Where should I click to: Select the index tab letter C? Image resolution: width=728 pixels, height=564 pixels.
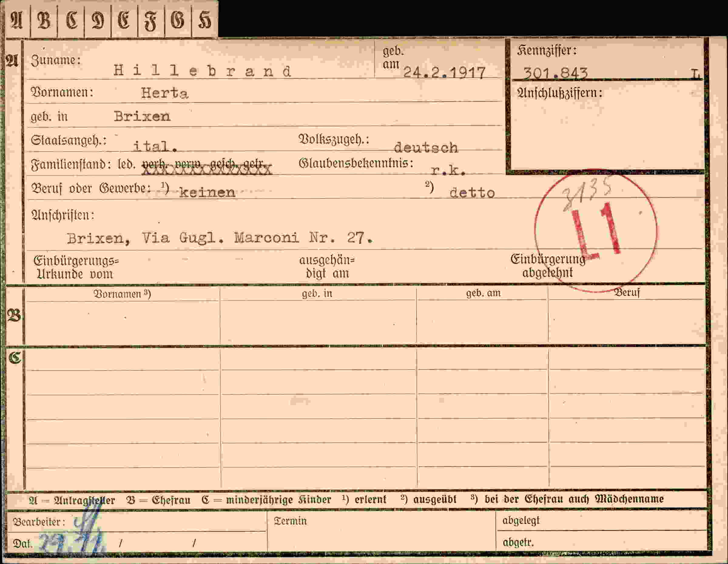[71, 20]
